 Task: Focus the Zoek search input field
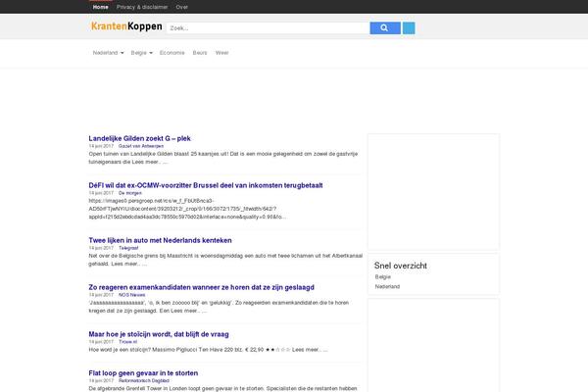269,28
